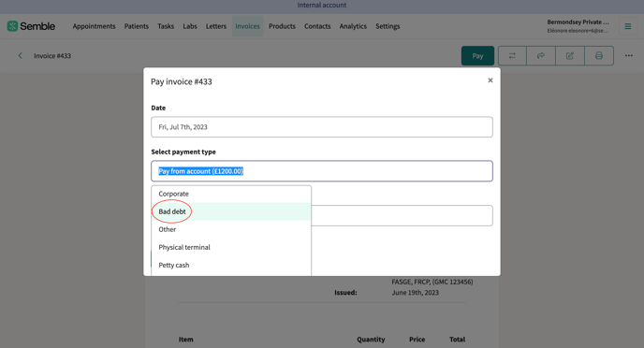Close the Pay invoice #433 dialog
This screenshot has height=348, width=644.
pyautogui.click(x=490, y=80)
